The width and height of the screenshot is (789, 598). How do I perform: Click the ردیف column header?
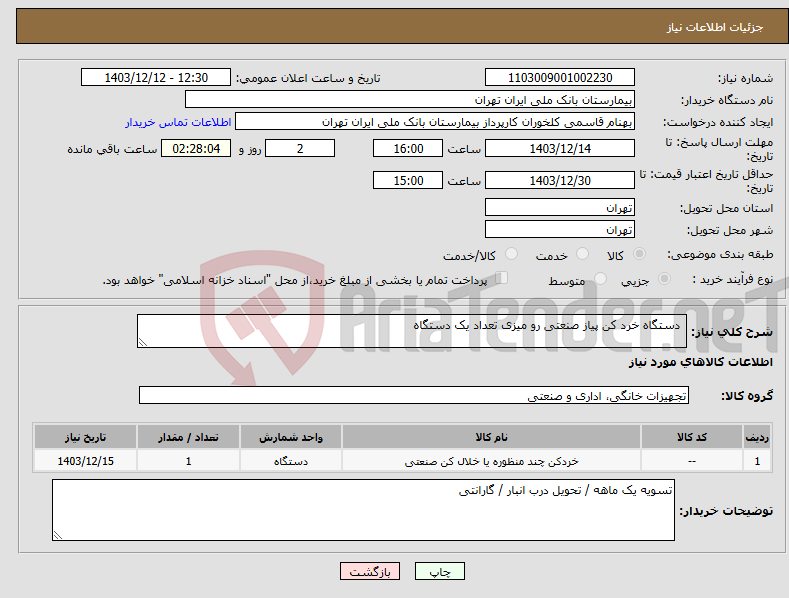coord(757,437)
